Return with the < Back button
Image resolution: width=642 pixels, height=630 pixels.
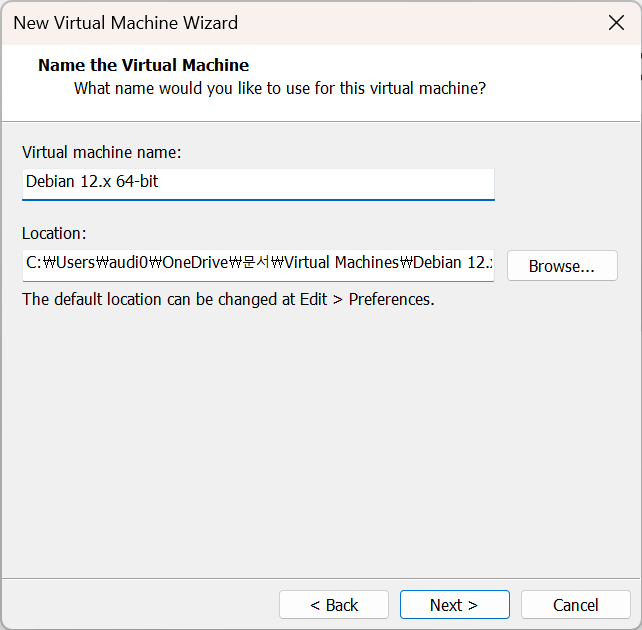(x=334, y=604)
